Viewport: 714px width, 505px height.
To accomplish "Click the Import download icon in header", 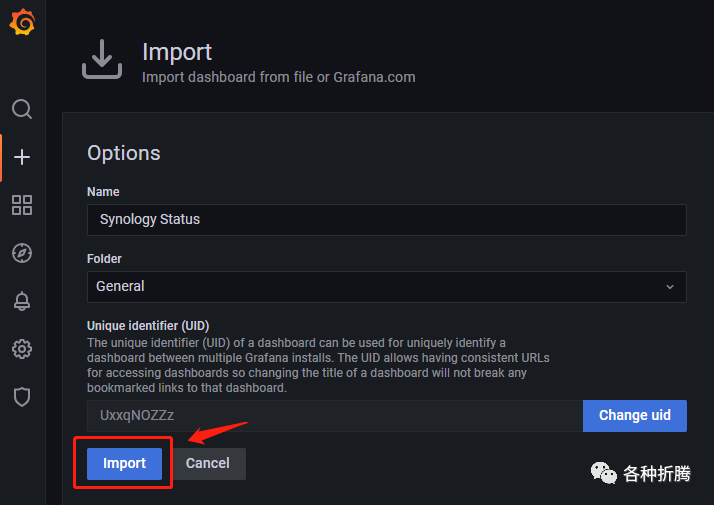I will [x=101, y=60].
